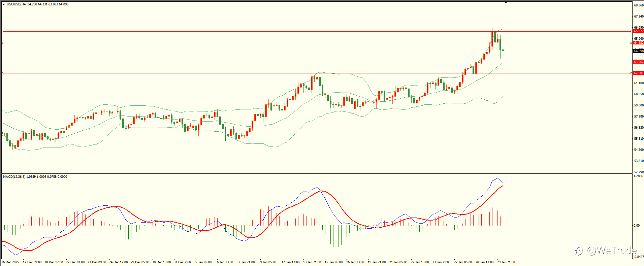
Task: Click the 29 Jan 21:00 time axis label
Action: click(506, 262)
